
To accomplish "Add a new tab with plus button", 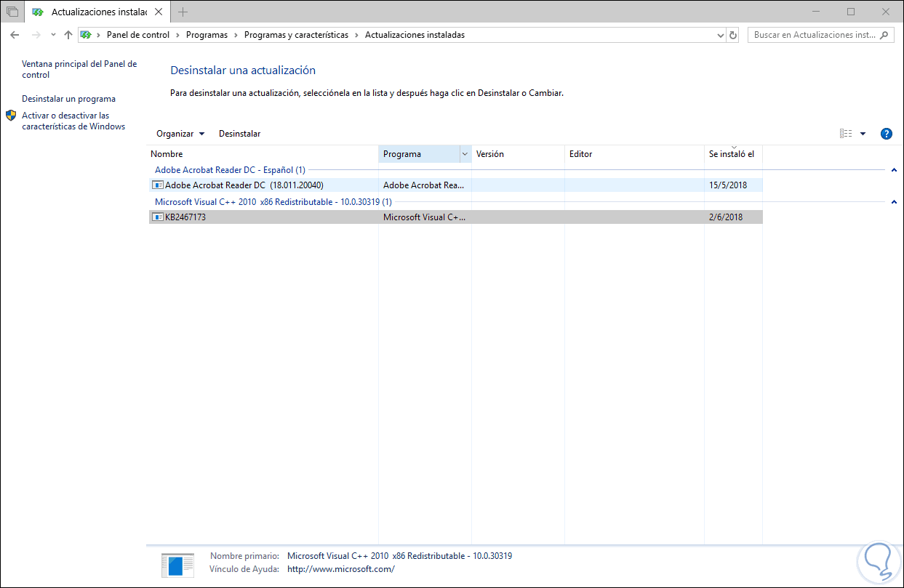I will point(183,12).
